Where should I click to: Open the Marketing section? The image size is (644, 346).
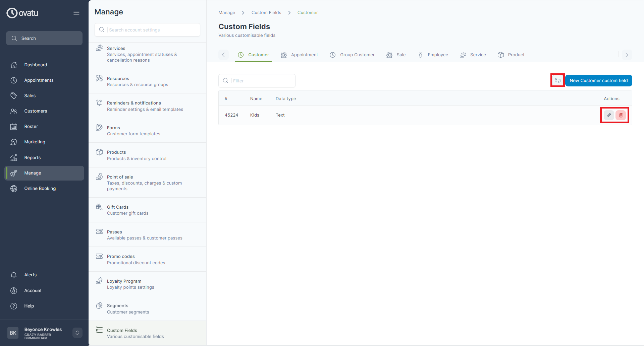pyautogui.click(x=44, y=142)
